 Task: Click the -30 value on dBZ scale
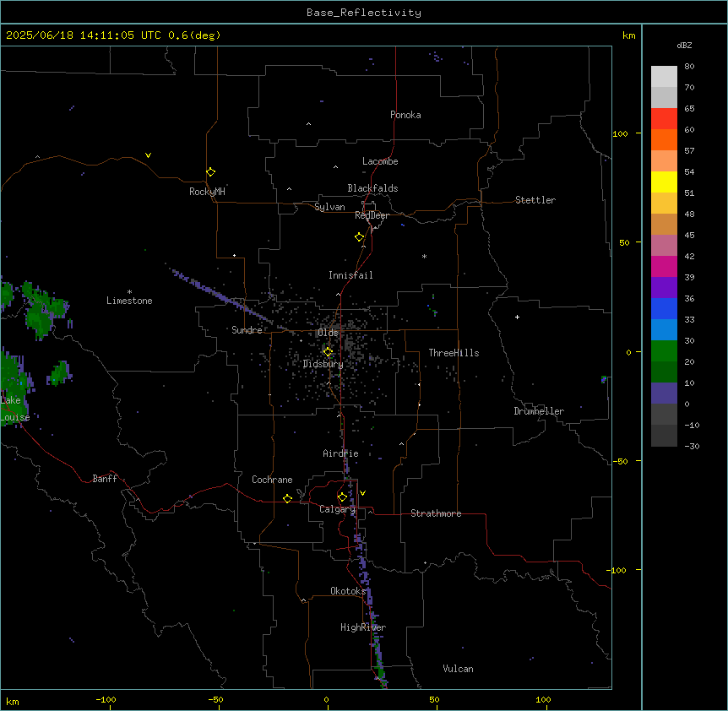(692, 446)
